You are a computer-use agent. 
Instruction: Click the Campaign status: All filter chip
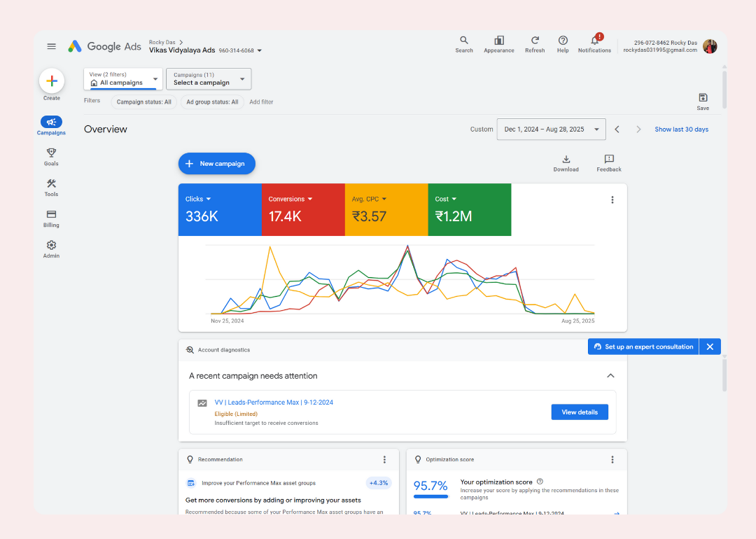143,101
